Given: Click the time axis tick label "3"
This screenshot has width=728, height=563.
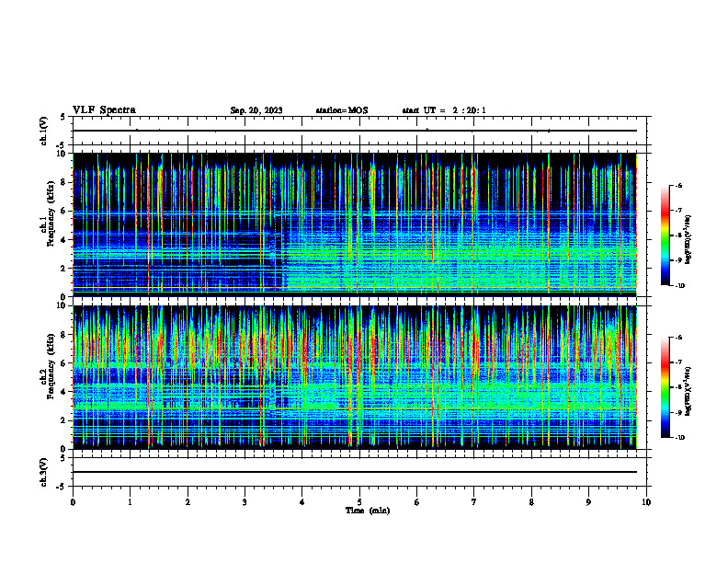Looking at the screenshot, I should 245,502.
